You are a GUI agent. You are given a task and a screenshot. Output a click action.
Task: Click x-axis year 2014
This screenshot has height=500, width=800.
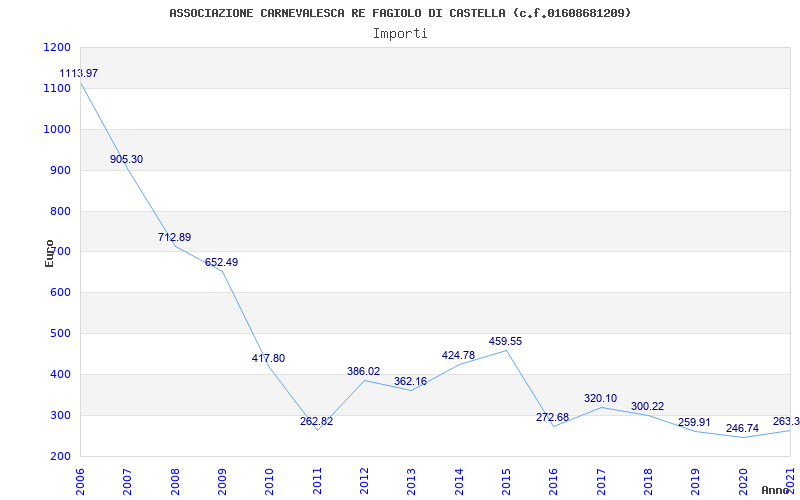click(x=459, y=482)
